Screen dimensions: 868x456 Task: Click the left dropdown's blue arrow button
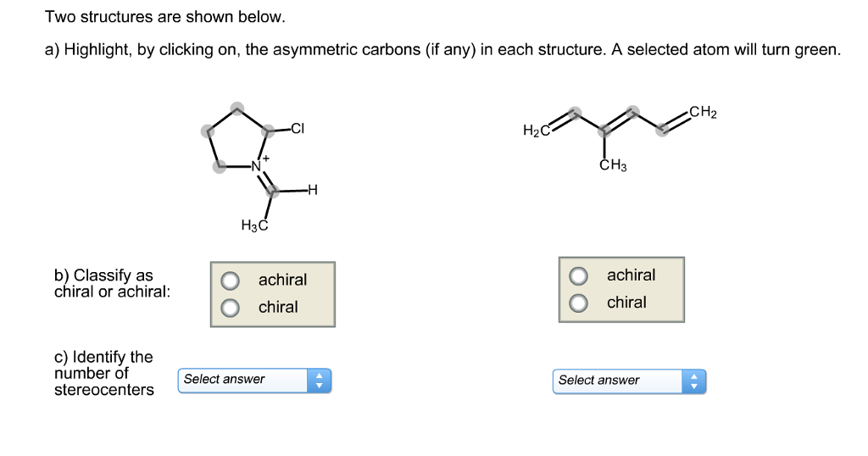[319, 381]
